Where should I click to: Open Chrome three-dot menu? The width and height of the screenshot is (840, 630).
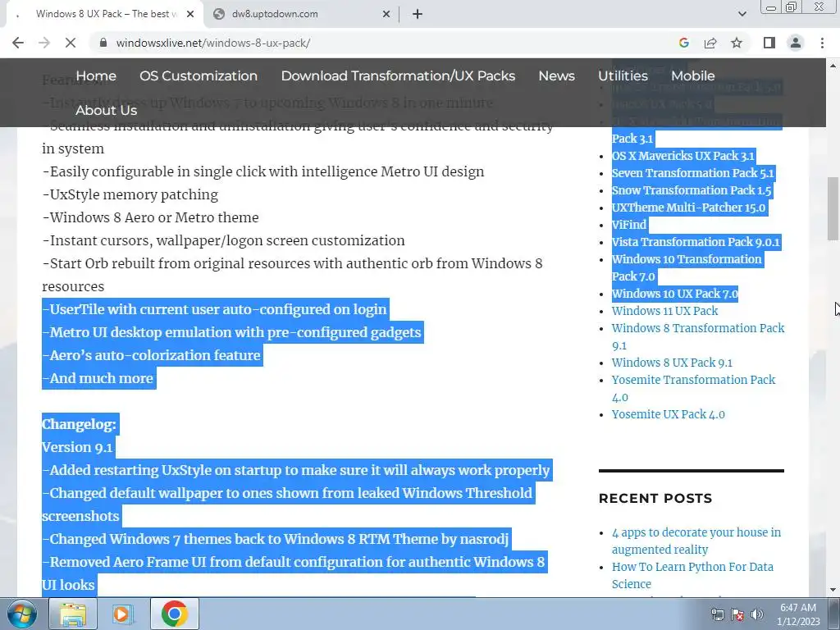[x=822, y=43]
